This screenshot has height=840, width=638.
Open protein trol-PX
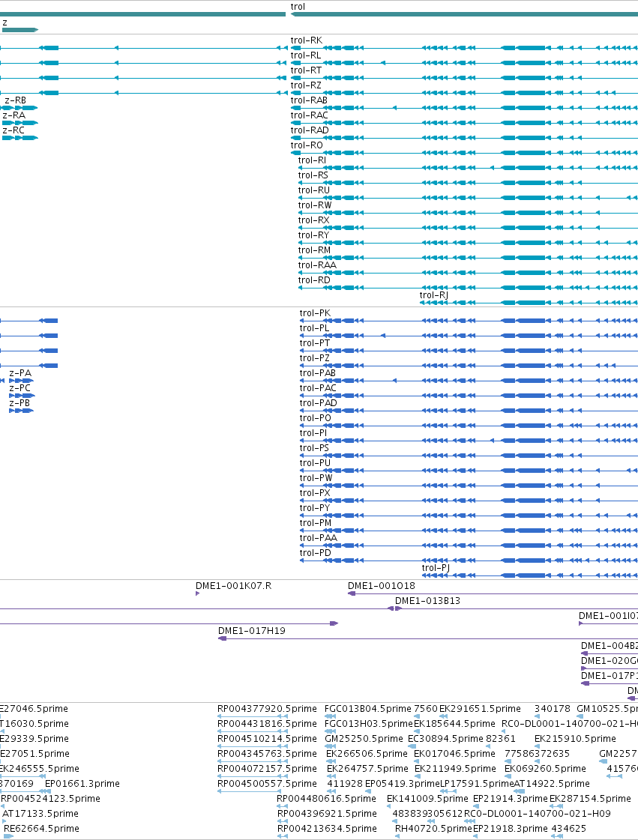coord(315,493)
